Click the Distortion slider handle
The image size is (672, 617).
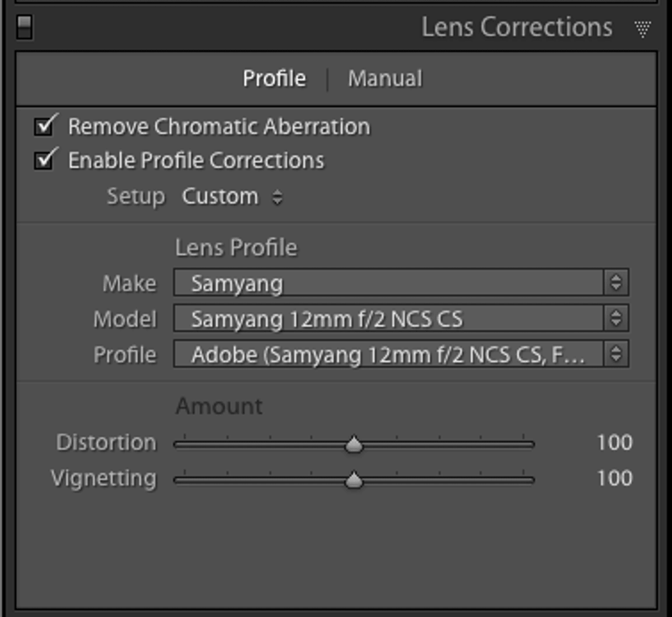tap(354, 444)
